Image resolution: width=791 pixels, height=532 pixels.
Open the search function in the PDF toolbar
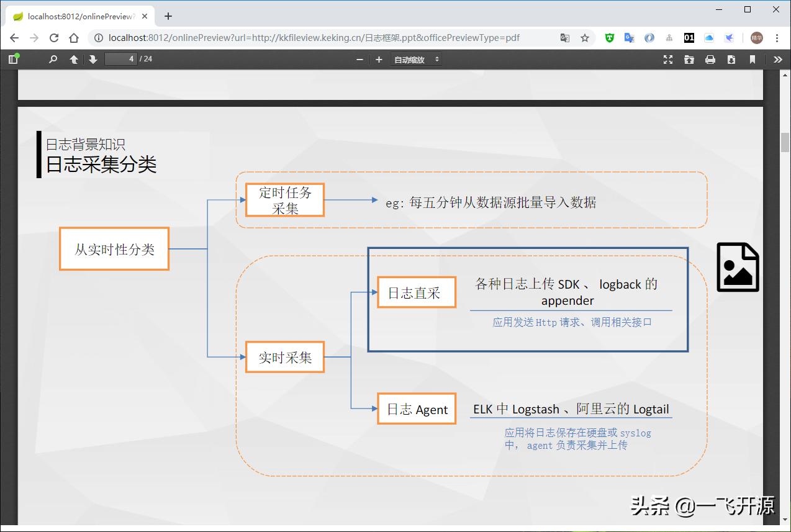(53, 60)
